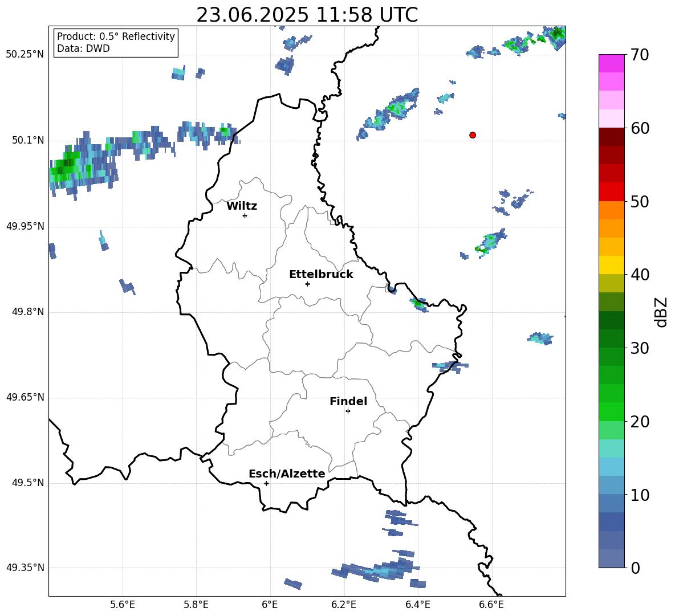Image resolution: width=675 pixels, height=616 pixels.
Task: Click the Wiltz city label
Action: 242,206
